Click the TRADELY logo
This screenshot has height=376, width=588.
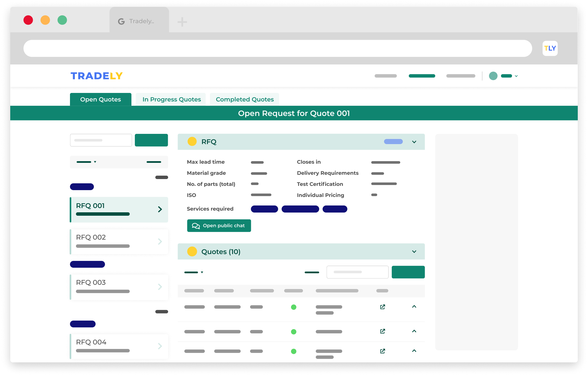(x=96, y=76)
